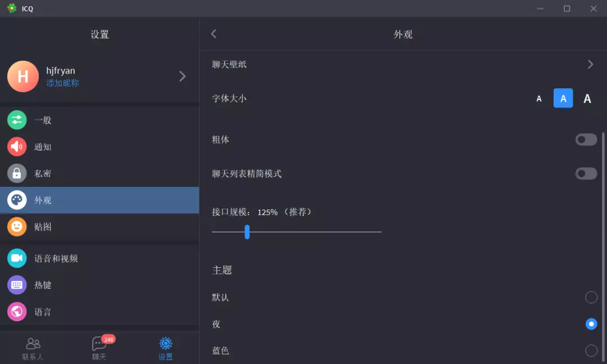Click the blue gear 设置 icon
Screen dimensions: 607x364
tap(166, 343)
